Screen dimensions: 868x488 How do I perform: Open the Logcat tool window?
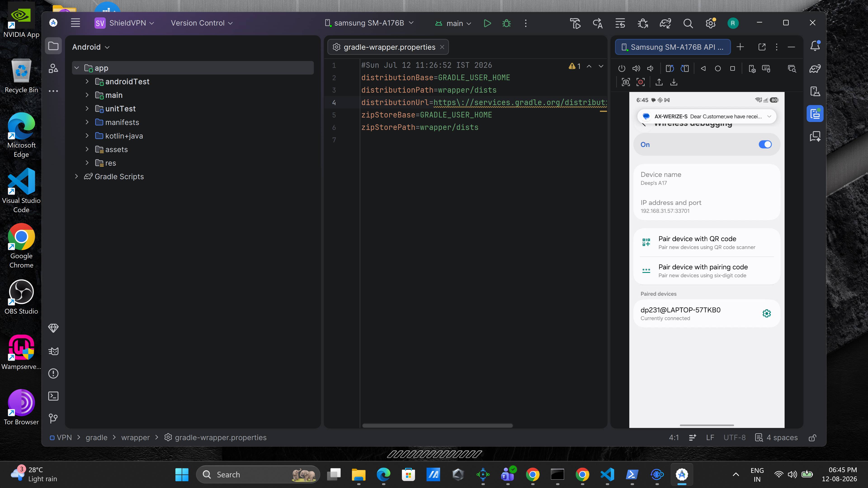pos(53,351)
